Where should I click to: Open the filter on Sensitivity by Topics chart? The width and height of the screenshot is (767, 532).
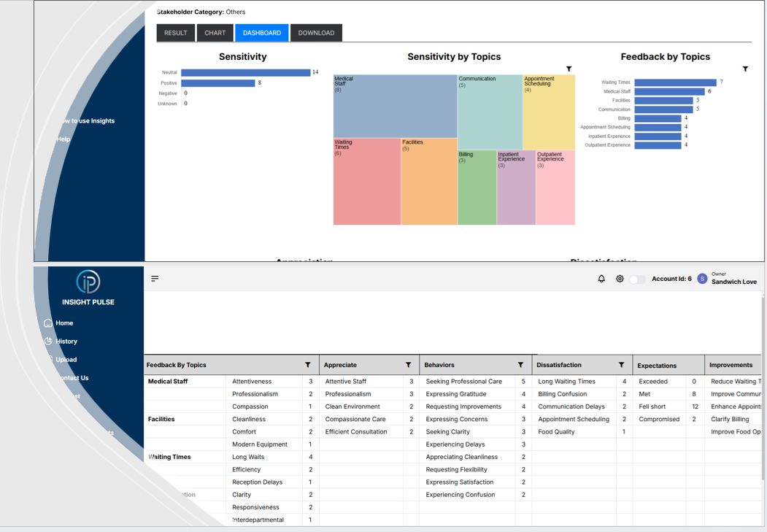[568, 69]
